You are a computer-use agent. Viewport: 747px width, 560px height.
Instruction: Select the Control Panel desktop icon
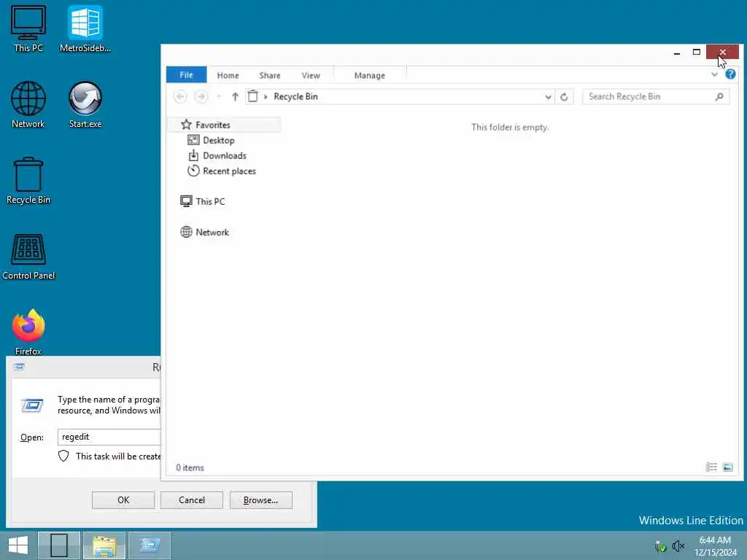point(28,257)
